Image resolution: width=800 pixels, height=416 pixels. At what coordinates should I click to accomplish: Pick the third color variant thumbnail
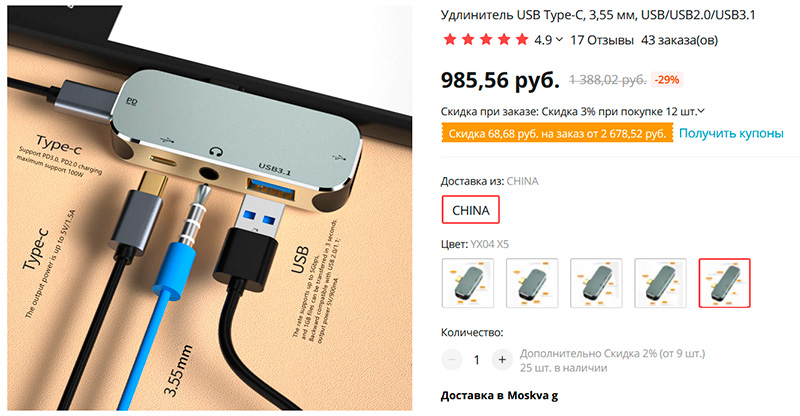click(x=596, y=283)
